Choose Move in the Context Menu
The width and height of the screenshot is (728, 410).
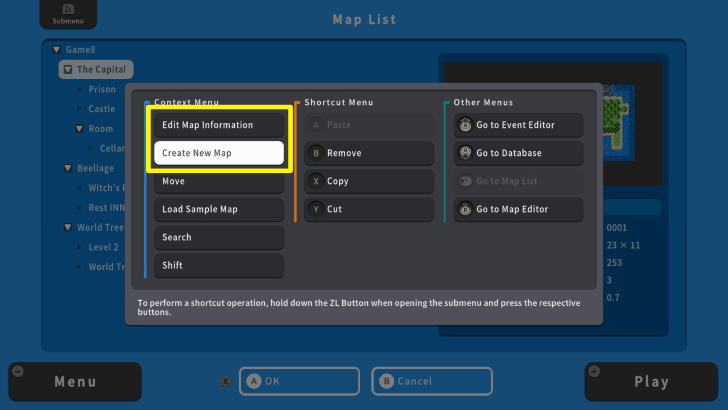pyautogui.click(x=219, y=181)
